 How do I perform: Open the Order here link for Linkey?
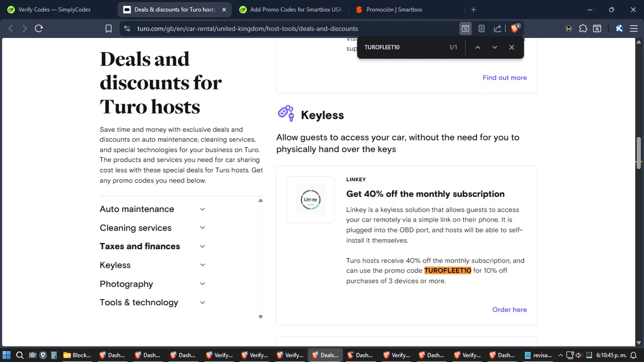pyautogui.click(x=509, y=310)
